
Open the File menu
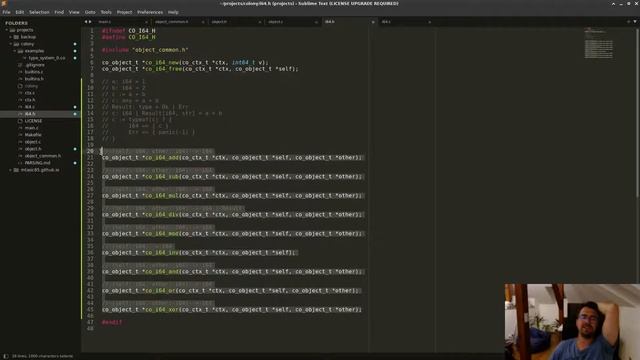(6, 12)
